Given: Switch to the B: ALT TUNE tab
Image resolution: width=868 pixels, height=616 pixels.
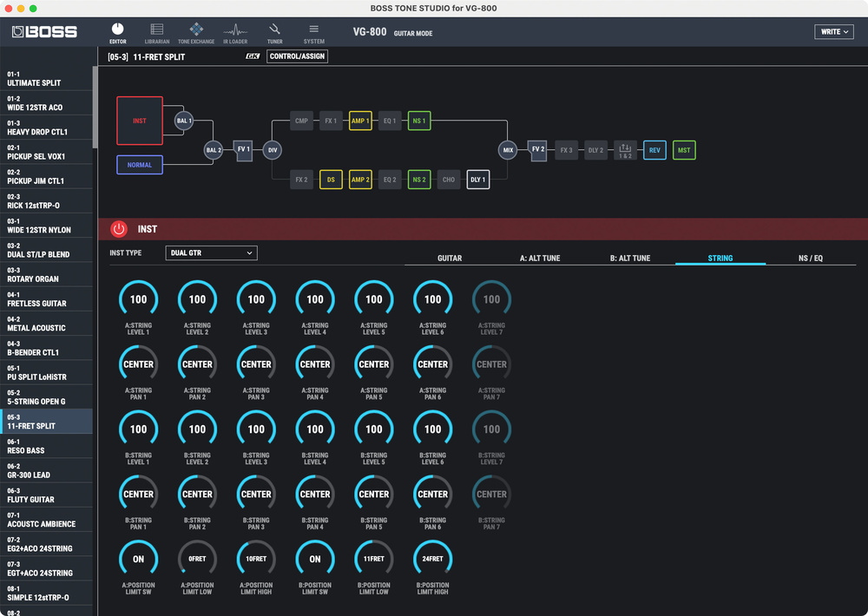Looking at the screenshot, I should [630, 258].
